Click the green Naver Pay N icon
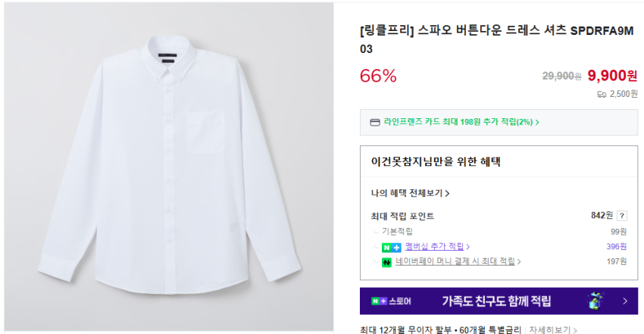Image resolution: width=644 pixels, height=334 pixels. pyautogui.click(x=386, y=262)
